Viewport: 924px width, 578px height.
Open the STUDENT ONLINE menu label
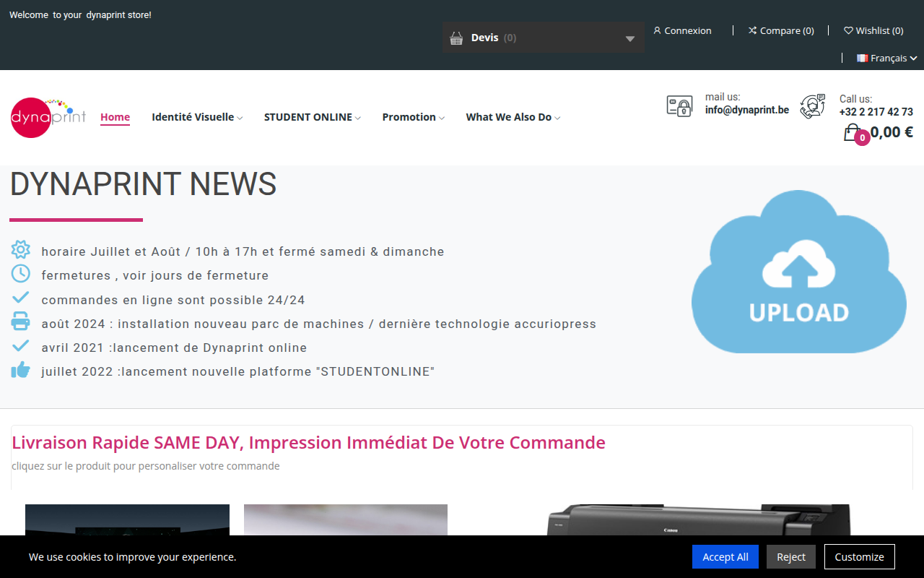[x=308, y=117]
